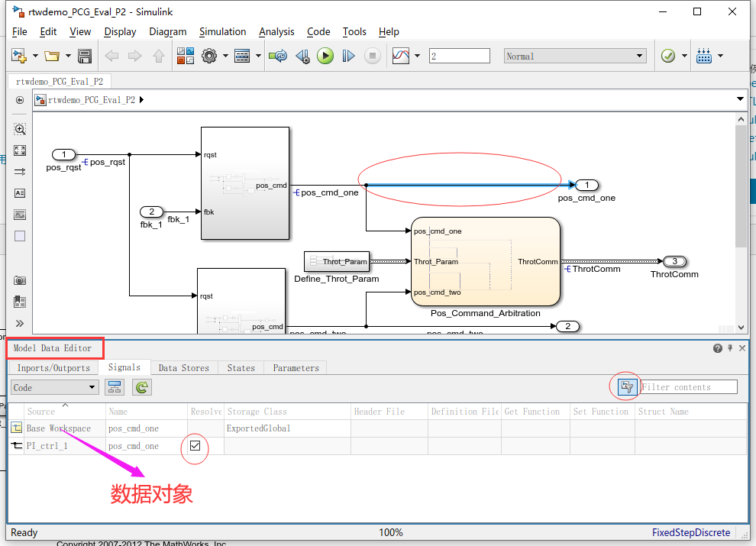Switch to the Data Stores tab

[x=183, y=367]
